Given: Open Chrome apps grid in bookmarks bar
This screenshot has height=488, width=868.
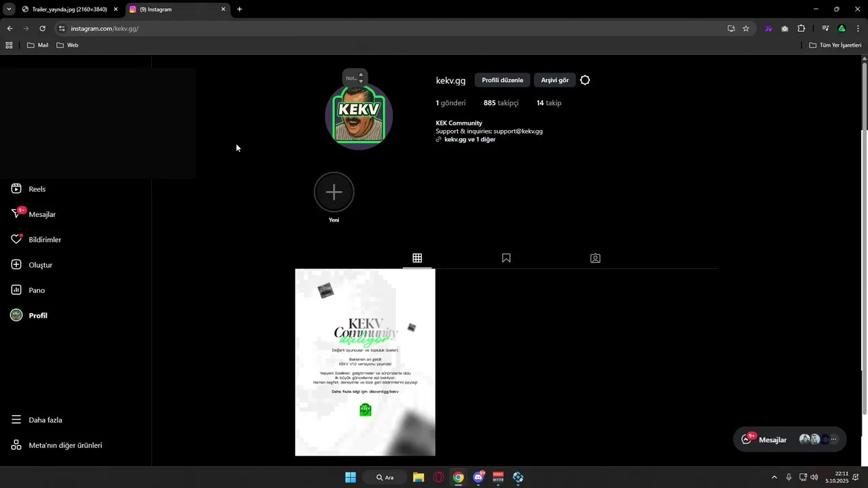Looking at the screenshot, I should pyautogui.click(x=9, y=45).
